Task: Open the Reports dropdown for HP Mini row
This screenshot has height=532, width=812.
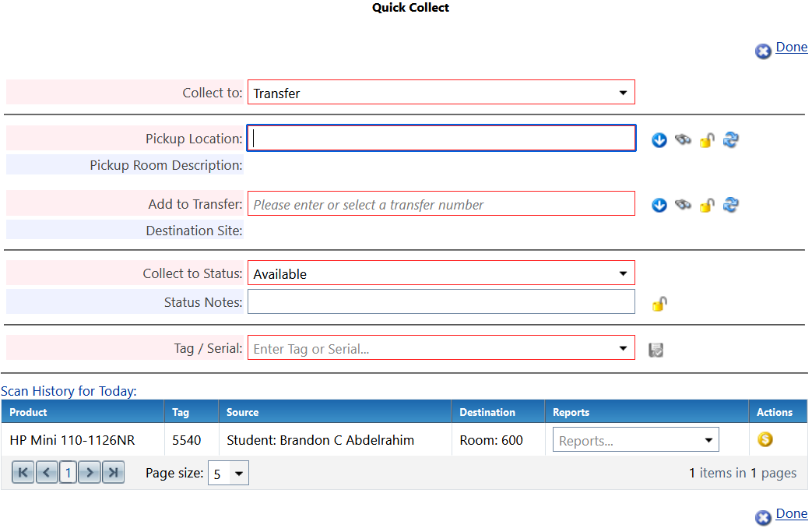Action: point(635,440)
